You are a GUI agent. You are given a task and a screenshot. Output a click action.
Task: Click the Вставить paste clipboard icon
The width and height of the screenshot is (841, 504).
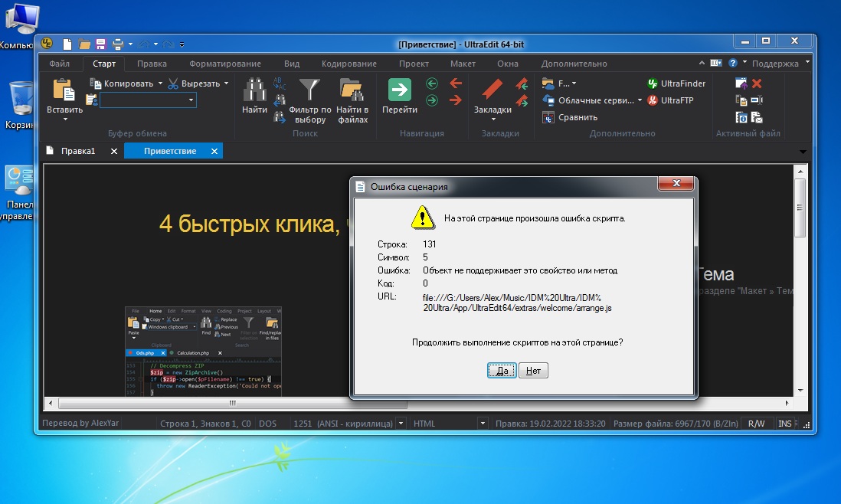64,90
